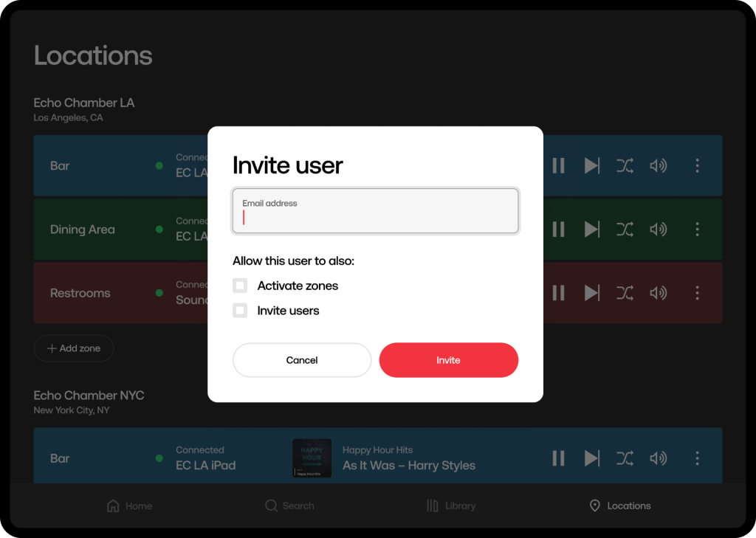This screenshot has width=756, height=538.
Task: Pause playback in the Bar zone
Action: 558,165
